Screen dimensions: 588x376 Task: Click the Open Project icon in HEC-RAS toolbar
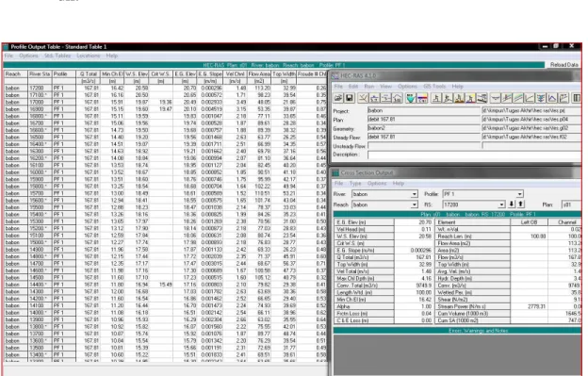pos(338,98)
